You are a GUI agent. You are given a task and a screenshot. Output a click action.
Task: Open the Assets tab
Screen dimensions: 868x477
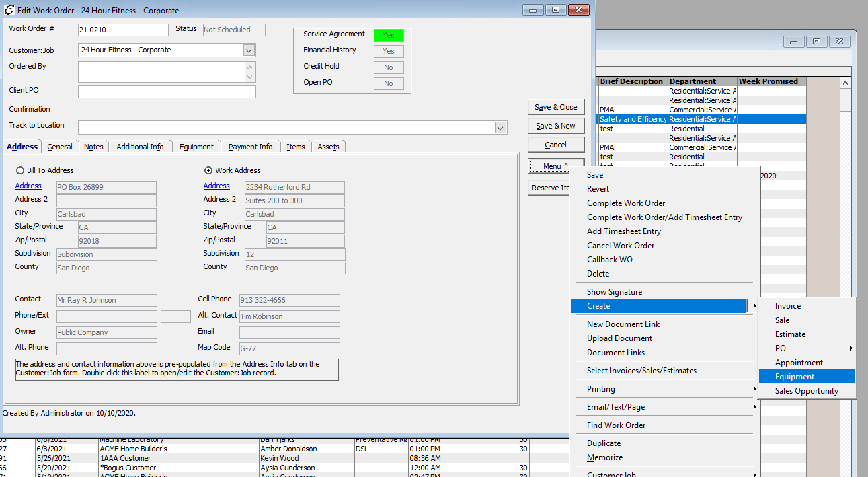[x=328, y=147]
